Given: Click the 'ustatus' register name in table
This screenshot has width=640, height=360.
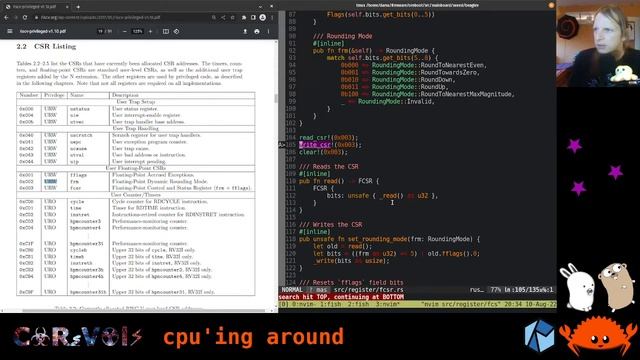Looking at the screenshot, I should [x=80, y=109].
